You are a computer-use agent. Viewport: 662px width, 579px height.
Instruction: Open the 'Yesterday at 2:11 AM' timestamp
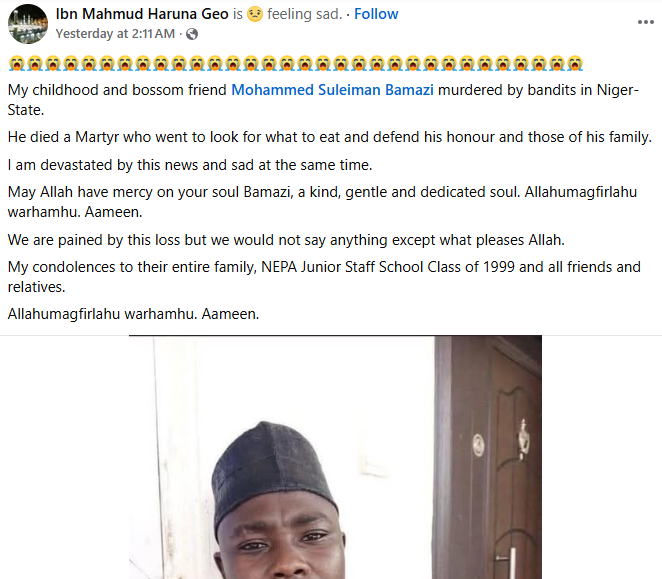click(x=115, y=34)
